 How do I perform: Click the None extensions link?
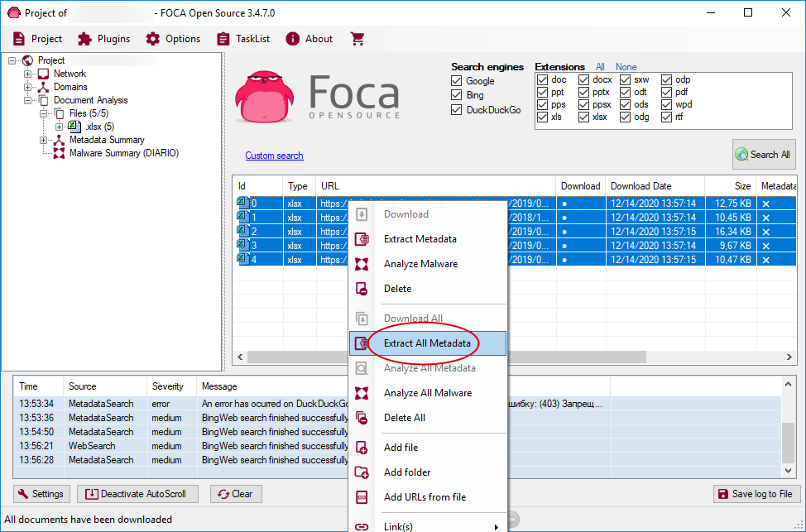tap(626, 67)
